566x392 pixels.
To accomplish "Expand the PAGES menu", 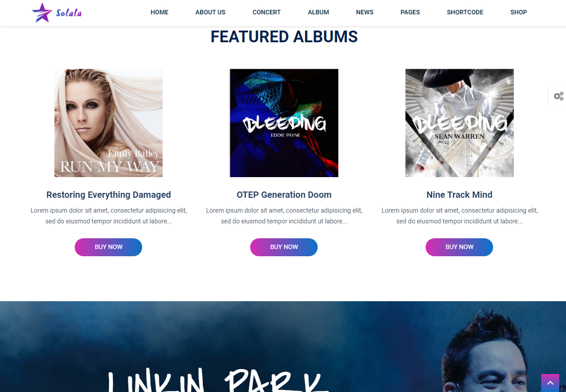I will click(410, 13).
